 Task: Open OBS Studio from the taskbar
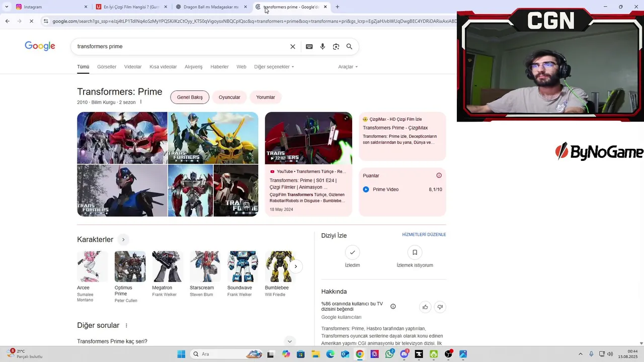click(x=448, y=354)
